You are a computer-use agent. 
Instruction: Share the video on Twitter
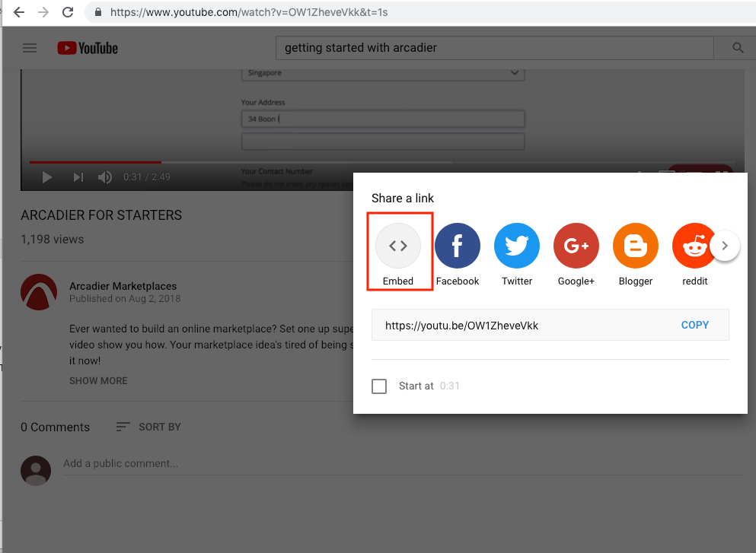coord(517,254)
